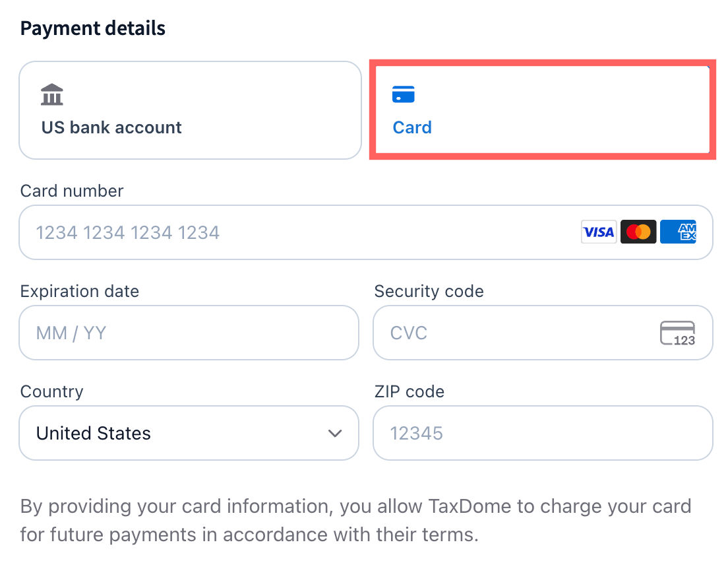The height and width of the screenshot is (561, 728).
Task: Click the "Expiration date" label
Action: point(80,292)
